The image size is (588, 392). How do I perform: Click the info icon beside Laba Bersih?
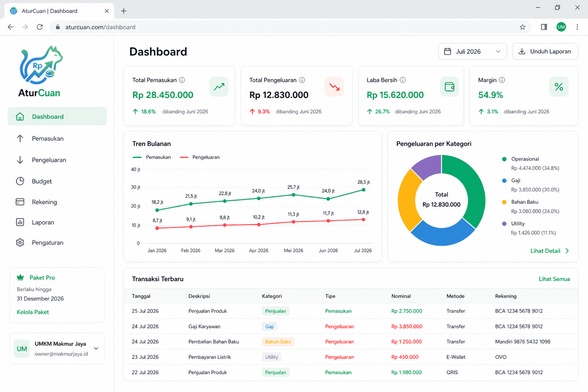[403, 80]
